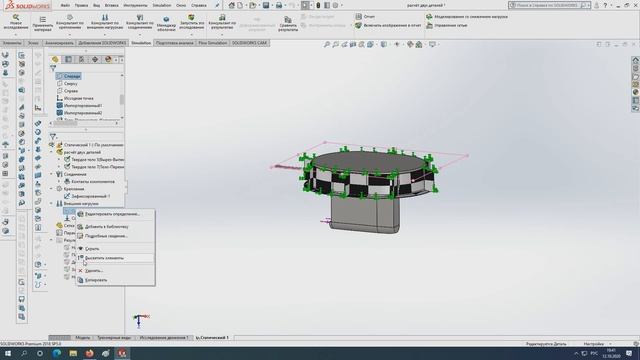640x360 pixels.
Task: Click Manage Network (Управление сетью) button
Action: click(x=447, y=25)
